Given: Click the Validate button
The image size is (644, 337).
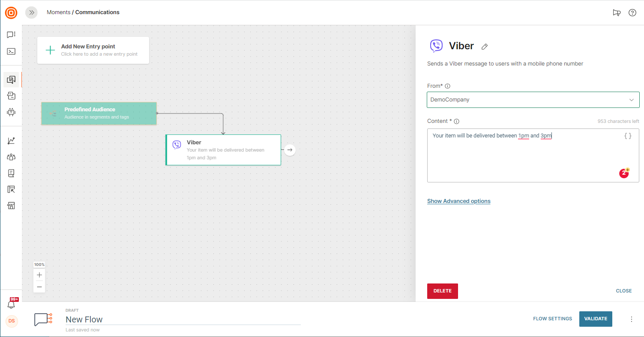Looking at the screenshot, I should pos(596,319).
